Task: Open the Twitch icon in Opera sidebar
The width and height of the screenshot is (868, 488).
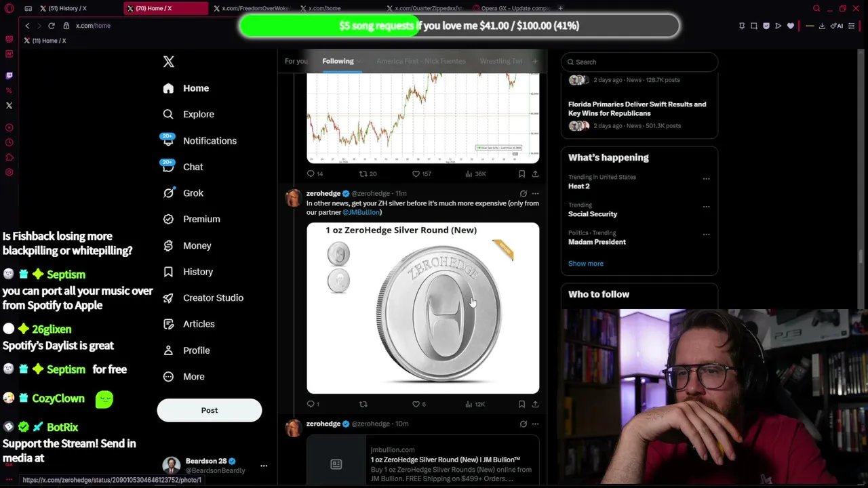Action: click(9, 76)
